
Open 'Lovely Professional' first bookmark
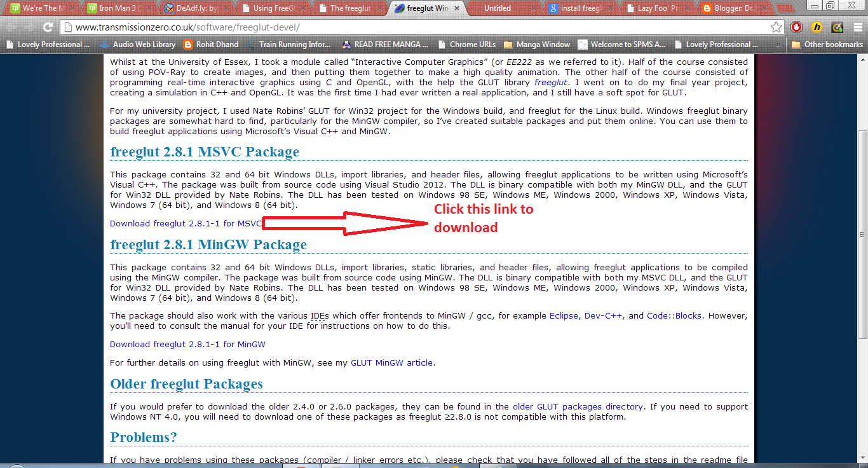coord(48,45)
